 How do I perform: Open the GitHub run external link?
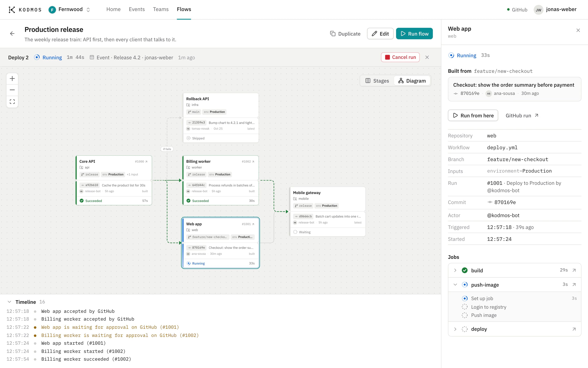[x=522, y=116]
